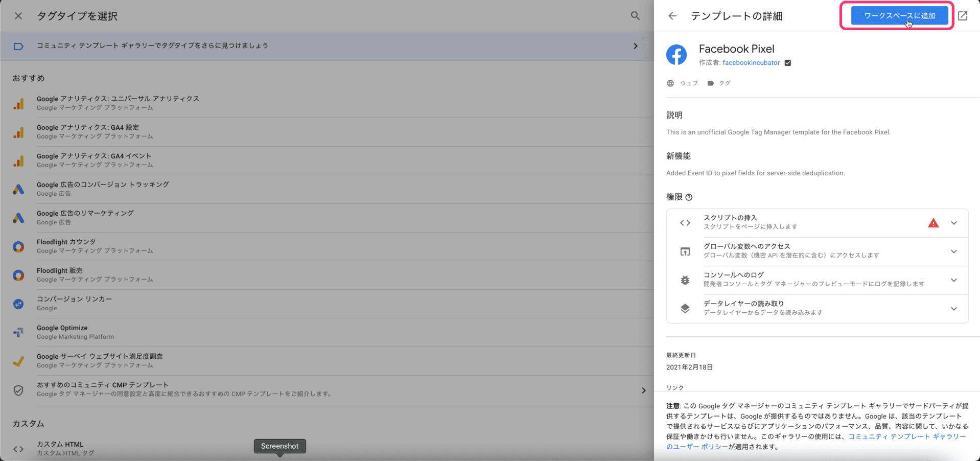980x461 pixels.
Task: Open コミュニティ テンプレート ギャラリー banner chevron
Action: [x=636, y=46]
